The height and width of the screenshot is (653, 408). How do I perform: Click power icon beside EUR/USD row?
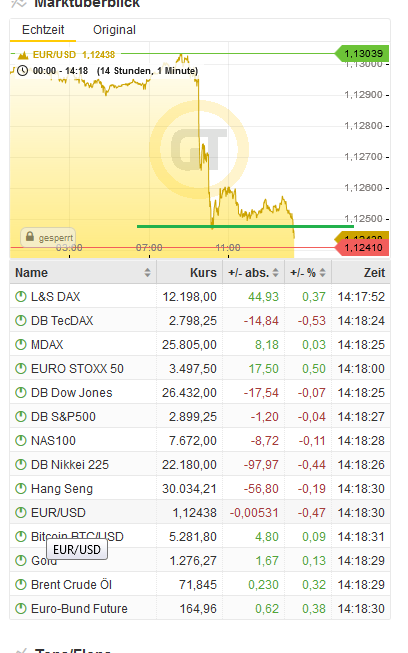point(21,513)
